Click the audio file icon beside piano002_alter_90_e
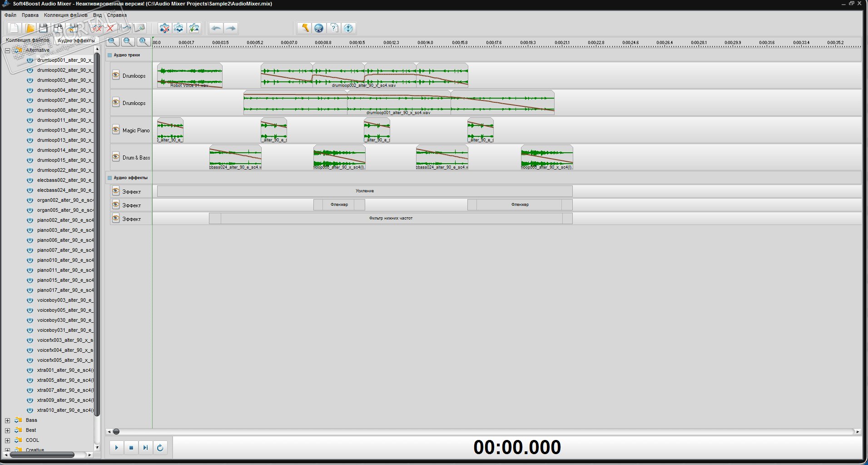This screenshot has height=465, width=868. (x=30, y=220)
